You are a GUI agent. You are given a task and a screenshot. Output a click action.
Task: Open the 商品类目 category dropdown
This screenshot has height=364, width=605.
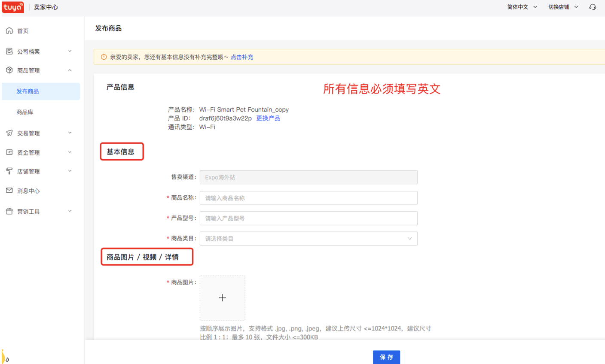point(309,239)
